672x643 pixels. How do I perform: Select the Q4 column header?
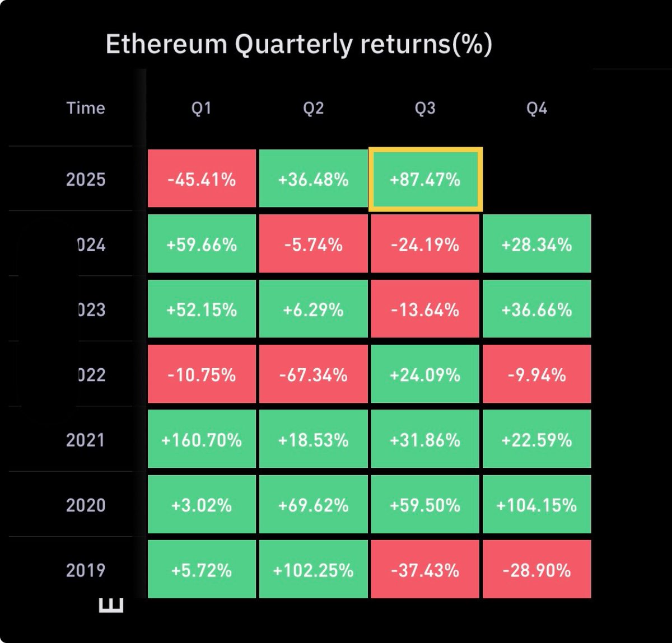[537, 108]
